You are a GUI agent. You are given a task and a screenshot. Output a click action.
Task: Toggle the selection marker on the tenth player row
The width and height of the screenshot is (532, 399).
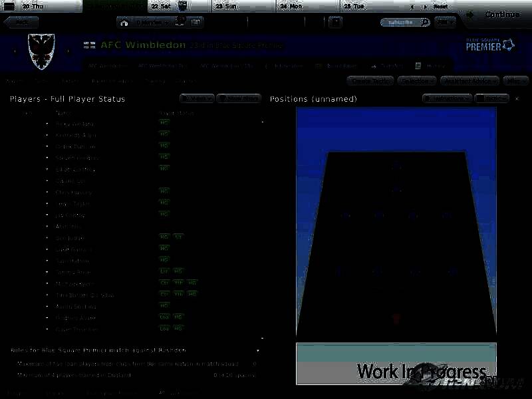point(47,226)
